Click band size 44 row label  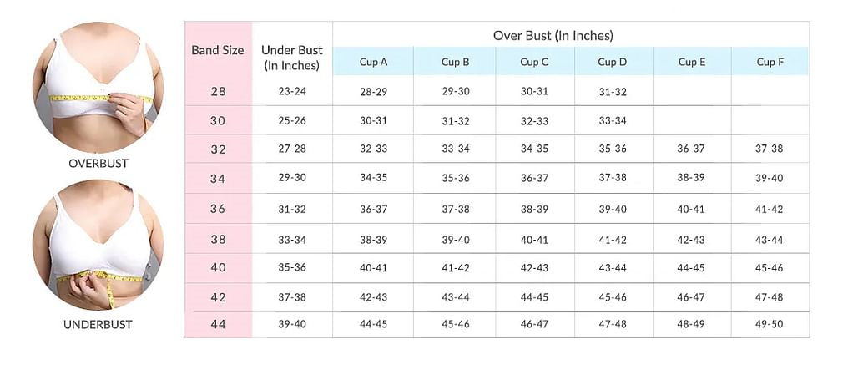tap(218, 324)
